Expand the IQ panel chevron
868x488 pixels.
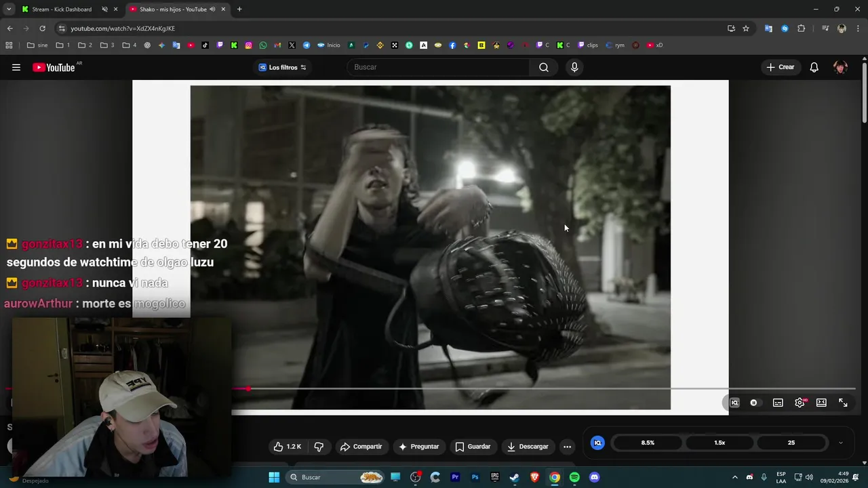click(x=841, y=443)
